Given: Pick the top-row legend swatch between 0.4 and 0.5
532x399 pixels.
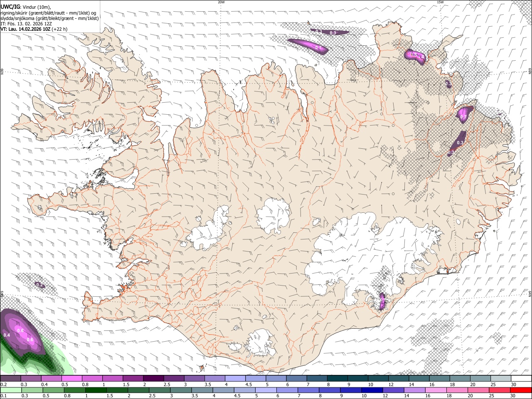Looking at the screenshot, I should tap(51, 378).
